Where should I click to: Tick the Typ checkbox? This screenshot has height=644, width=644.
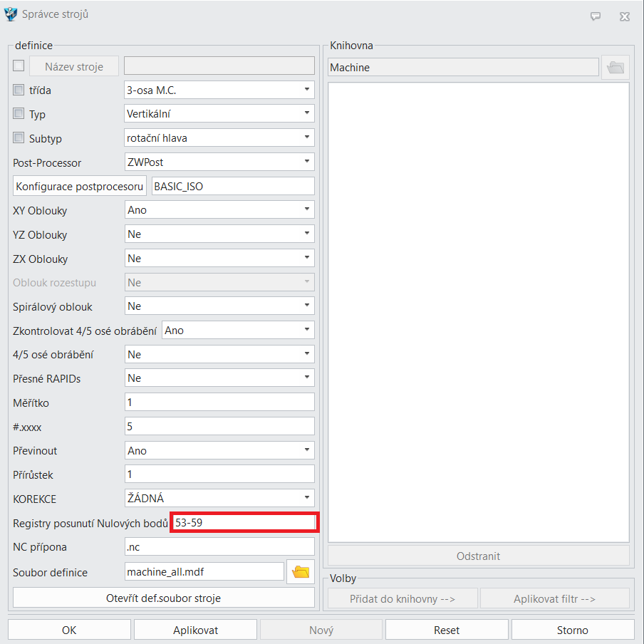pyautogui.click(x=19, y=113)
